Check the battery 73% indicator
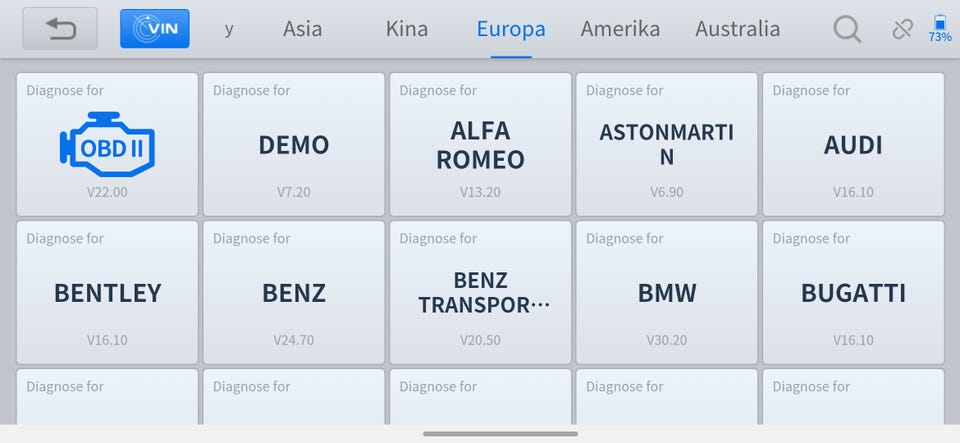Image resolution: width=960 pixels, height=443 pixels. 940,29
